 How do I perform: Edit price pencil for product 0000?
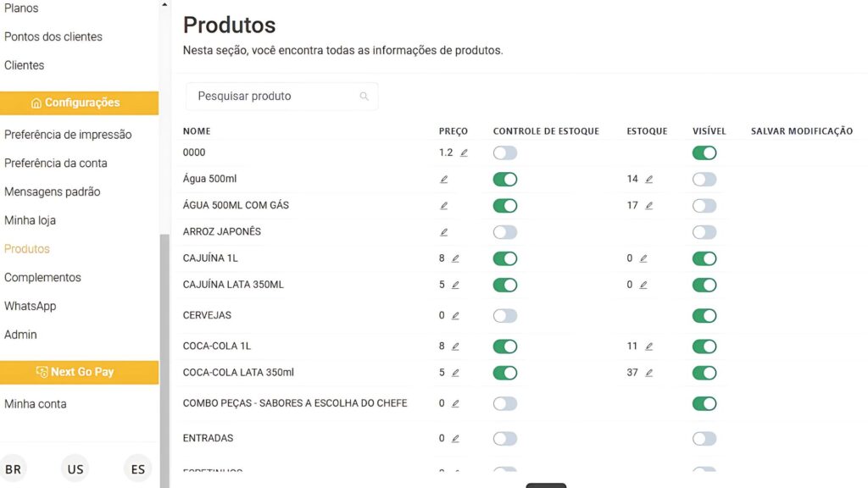click(464, 153)
